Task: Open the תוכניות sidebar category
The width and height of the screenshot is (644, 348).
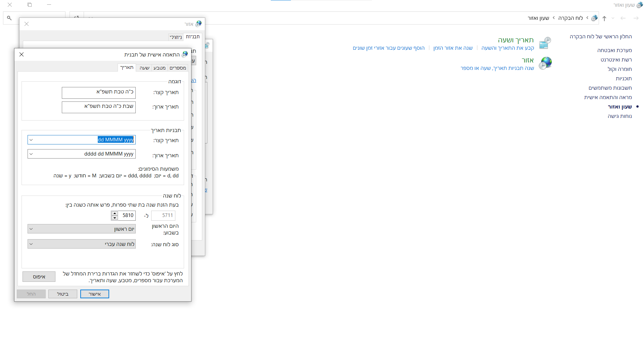Action: coord(624,79)
